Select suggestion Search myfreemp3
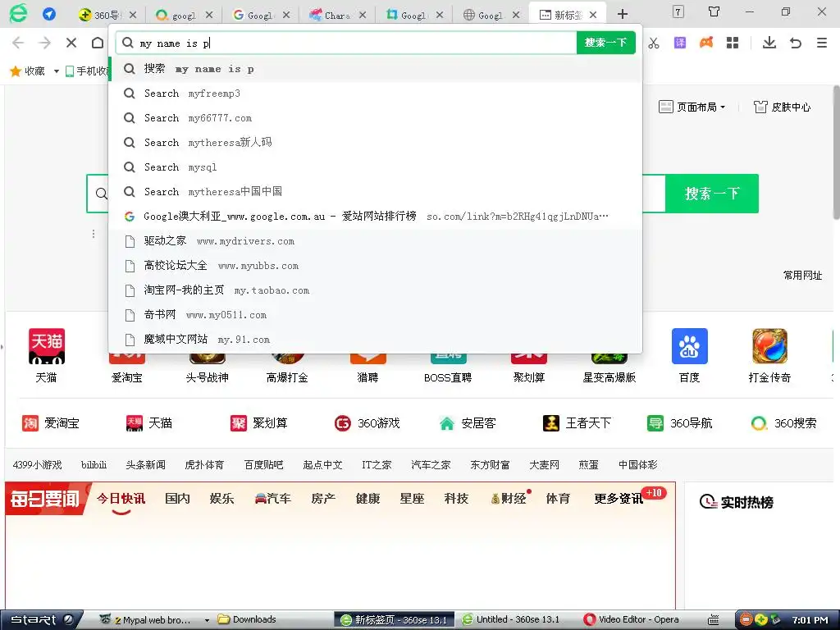The height and width of the screenshot is (630, 840). pos(375,94)
